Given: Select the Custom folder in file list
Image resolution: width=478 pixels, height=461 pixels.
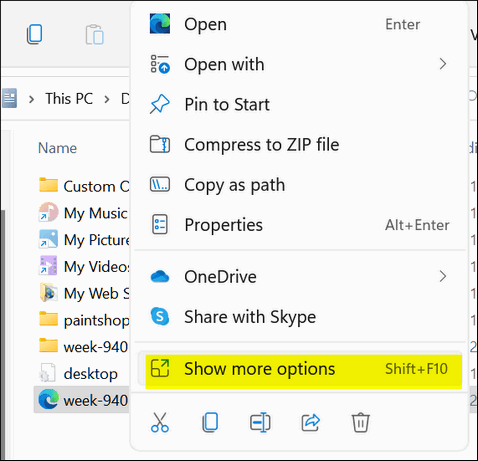Looking at the screenshot, I should point(84,186).
